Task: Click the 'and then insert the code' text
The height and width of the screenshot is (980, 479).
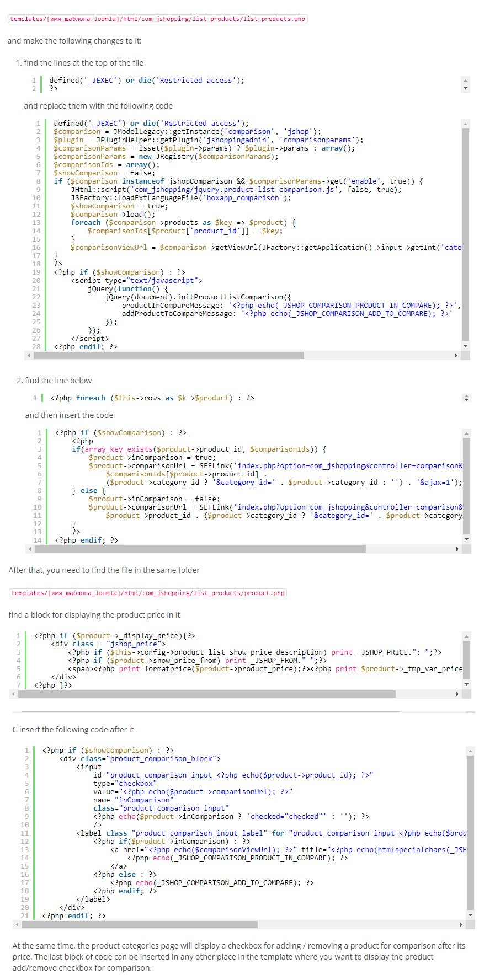Action: pyautogui.click(x=69, y=415)
